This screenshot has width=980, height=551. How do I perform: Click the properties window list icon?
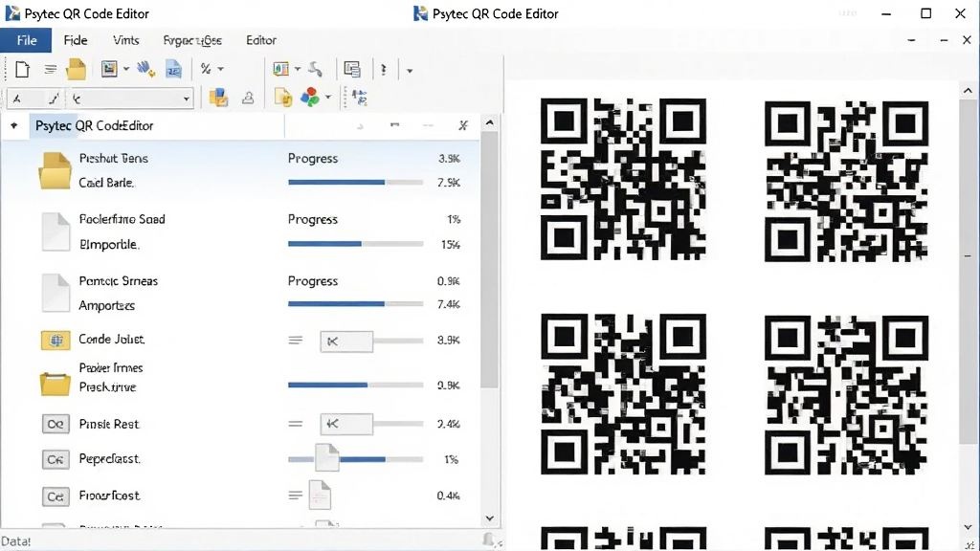(352, 69)
